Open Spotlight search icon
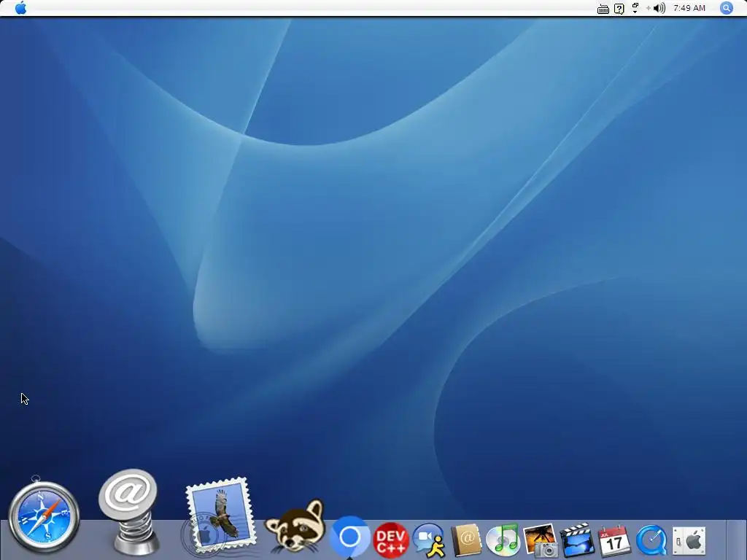This screenshot has width=747, height=560. [727, 8]
